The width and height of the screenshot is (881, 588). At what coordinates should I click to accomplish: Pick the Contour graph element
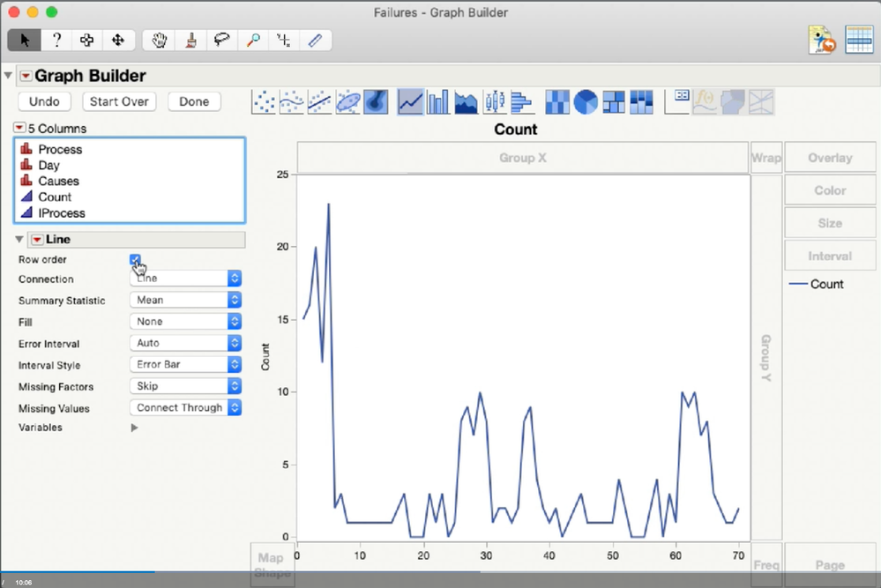[x=376, y=102]
